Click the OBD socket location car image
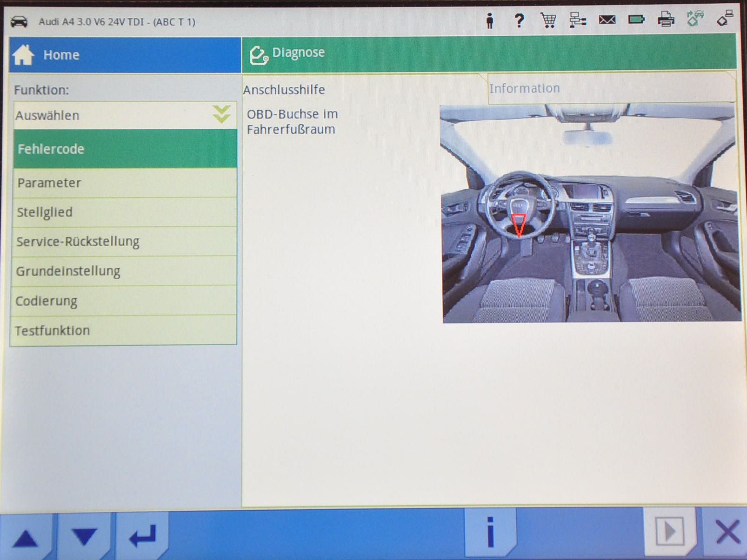 (x=590, y=213)
